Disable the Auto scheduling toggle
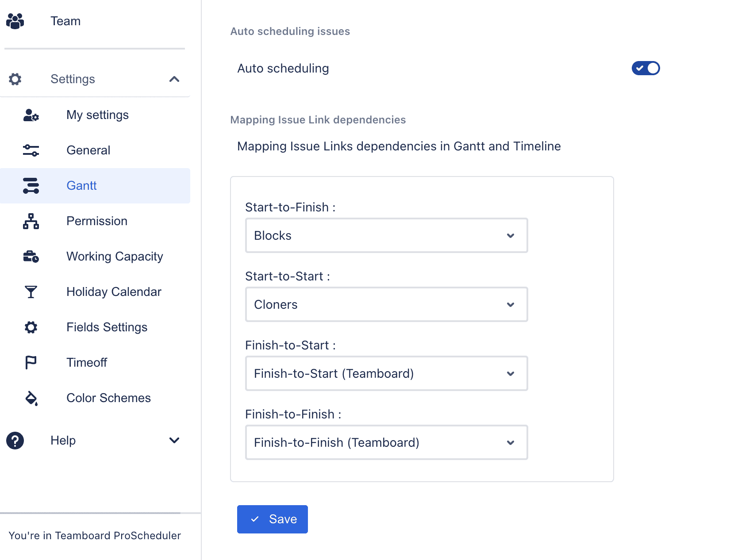 point(645,68)
